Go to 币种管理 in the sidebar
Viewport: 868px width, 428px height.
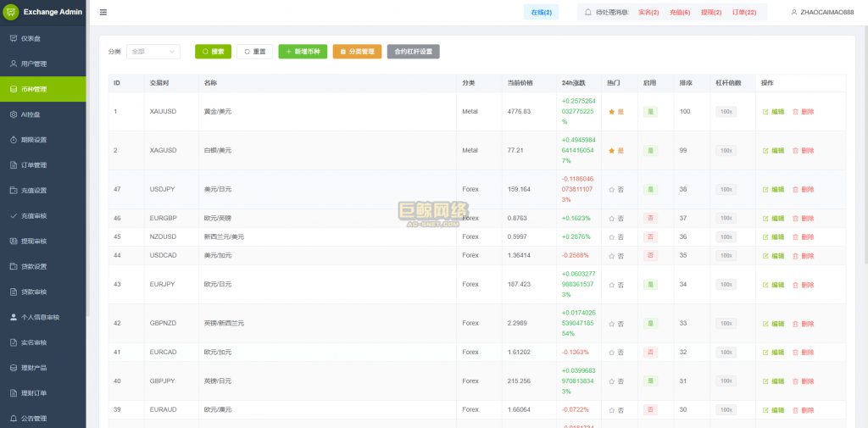coord(42,89)
